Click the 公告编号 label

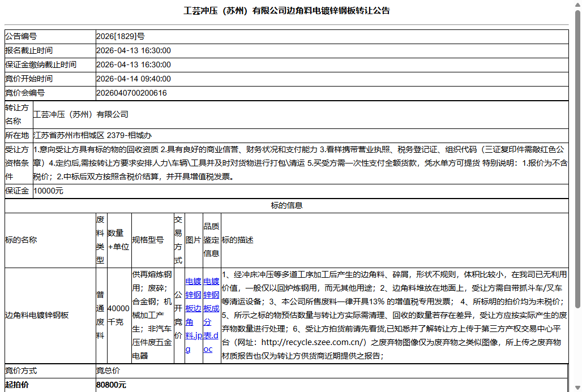point(21,36)
